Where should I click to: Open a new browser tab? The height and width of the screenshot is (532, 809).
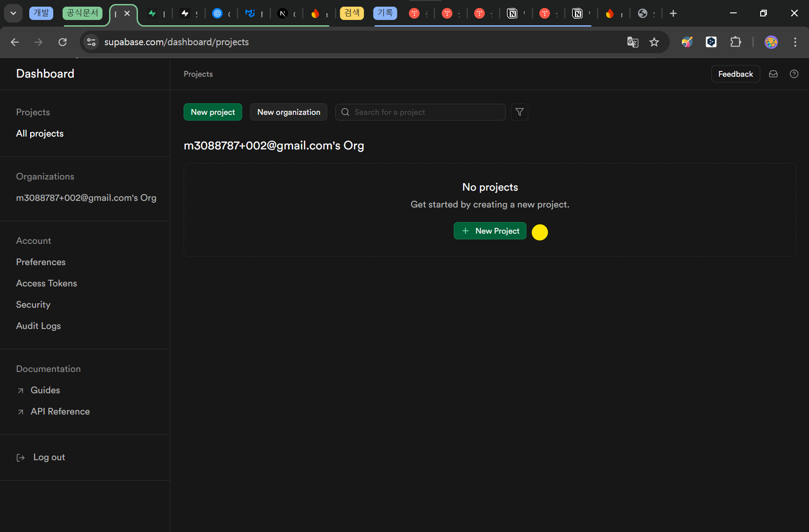tap(673, 13)
